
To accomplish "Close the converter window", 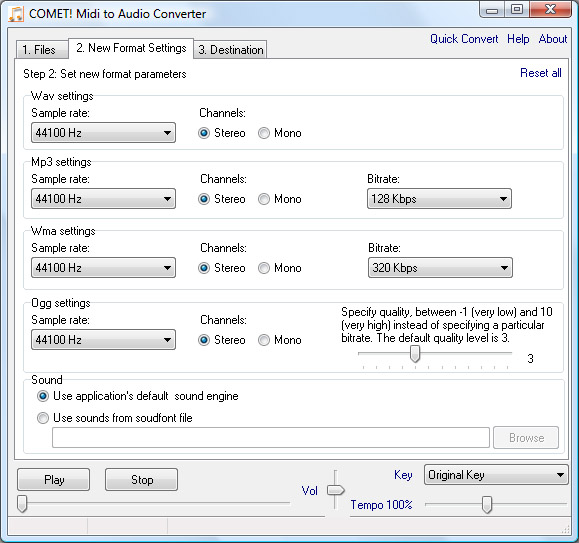I will click(550, 10).
